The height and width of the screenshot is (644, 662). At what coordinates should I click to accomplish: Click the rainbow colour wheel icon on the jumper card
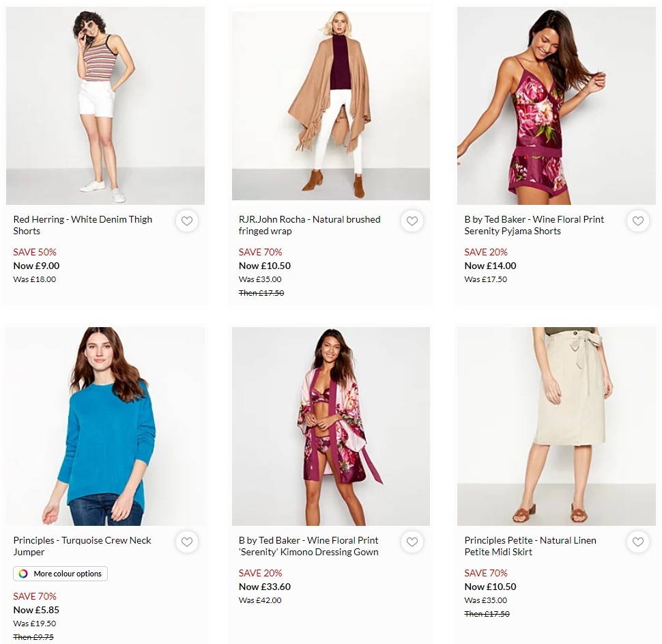pyautogui.click(x=24, y=574)
